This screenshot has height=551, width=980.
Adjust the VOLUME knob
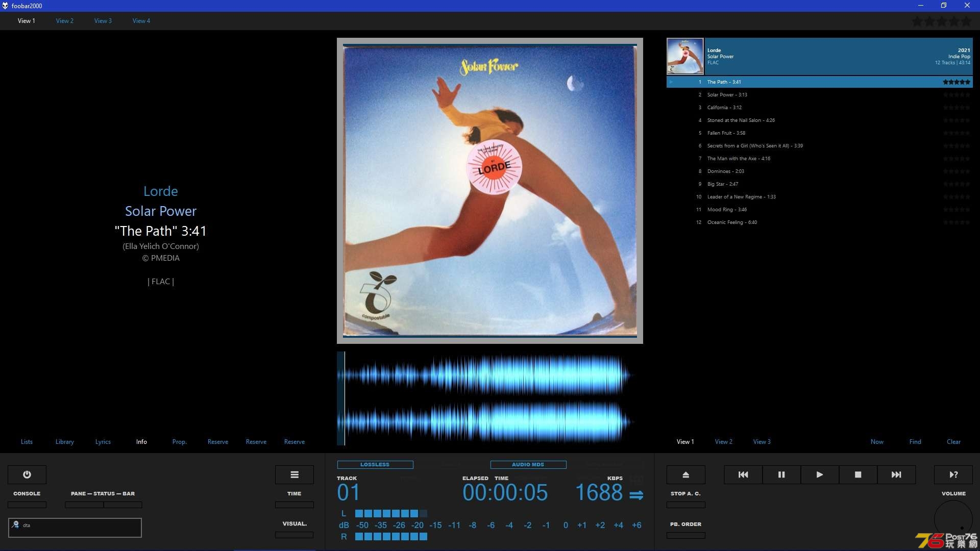click(953, 519)
